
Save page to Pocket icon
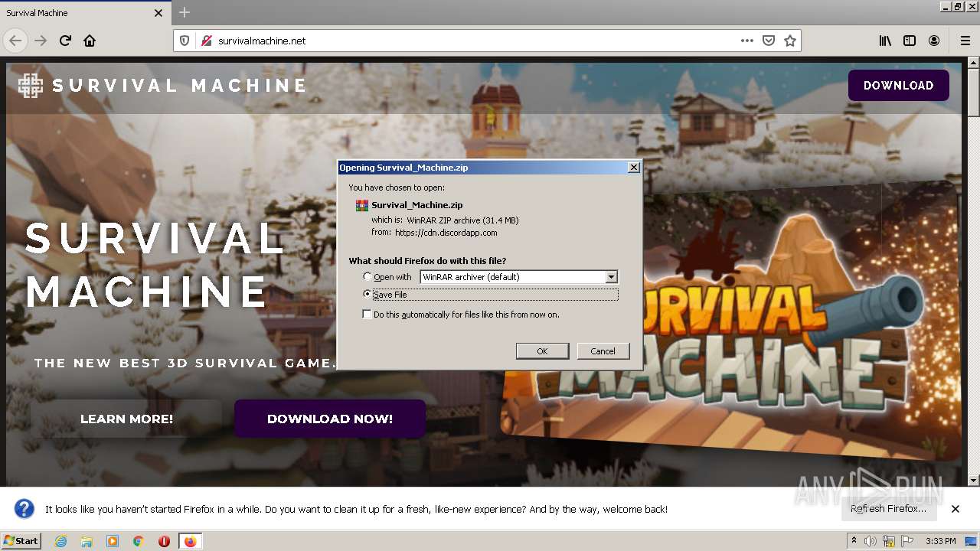(x=769, y=41)
